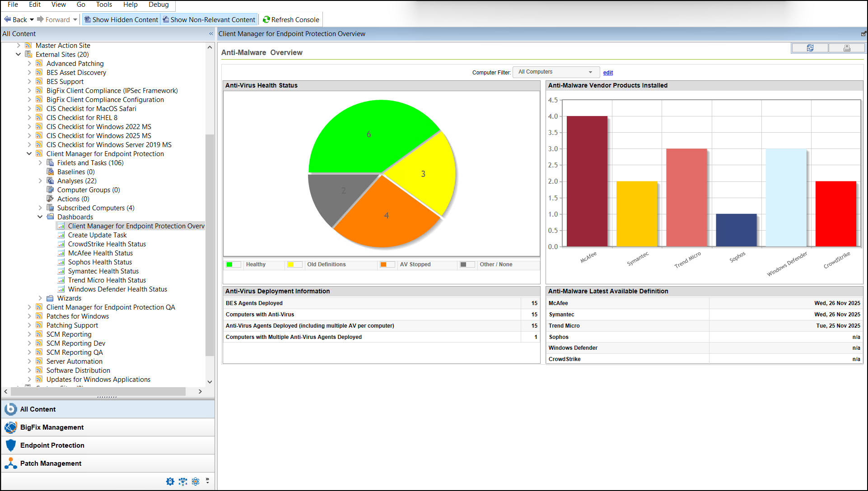Open BigFix Management domain panel

52,427
